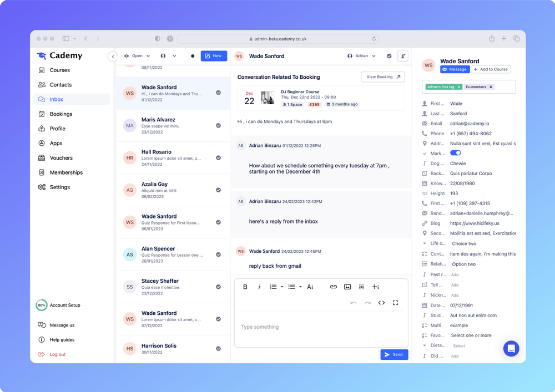The height and width of the screenshot is (392, 555).
Task: Click the italic formatting icon
Action: coord(259,287)
